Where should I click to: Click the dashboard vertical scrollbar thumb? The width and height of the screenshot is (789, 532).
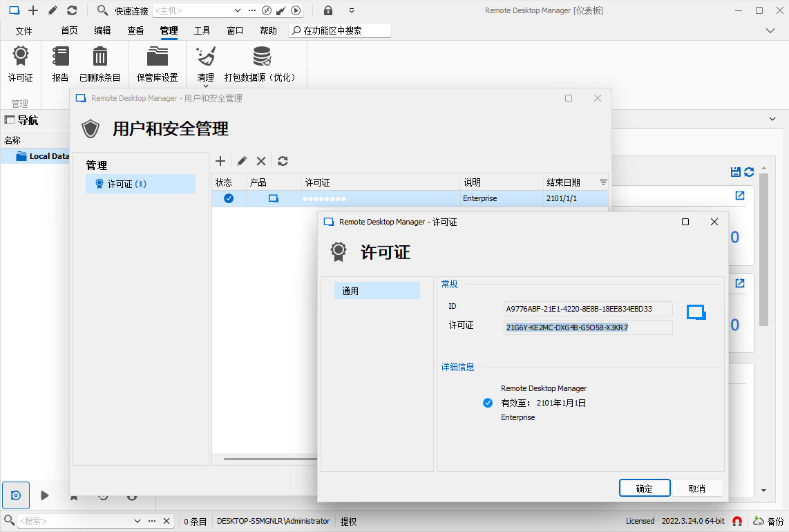click(764, 249)
